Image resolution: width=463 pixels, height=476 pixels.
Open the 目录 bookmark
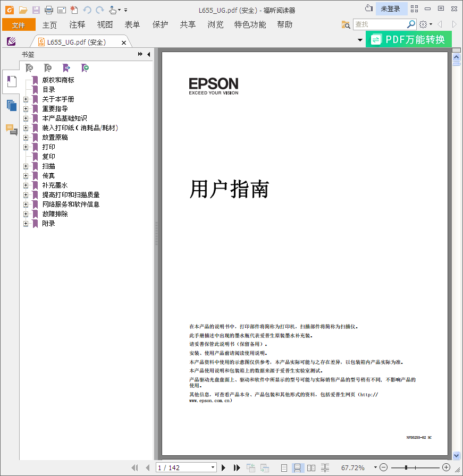(48, 90)
